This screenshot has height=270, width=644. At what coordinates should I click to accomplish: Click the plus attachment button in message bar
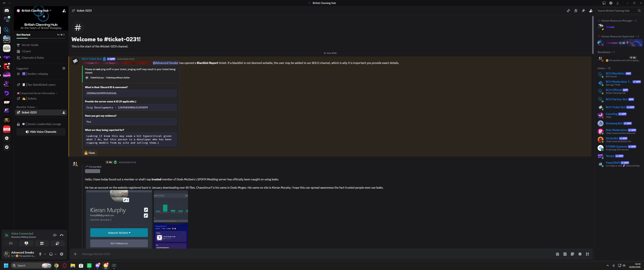[x=75, y=254]
